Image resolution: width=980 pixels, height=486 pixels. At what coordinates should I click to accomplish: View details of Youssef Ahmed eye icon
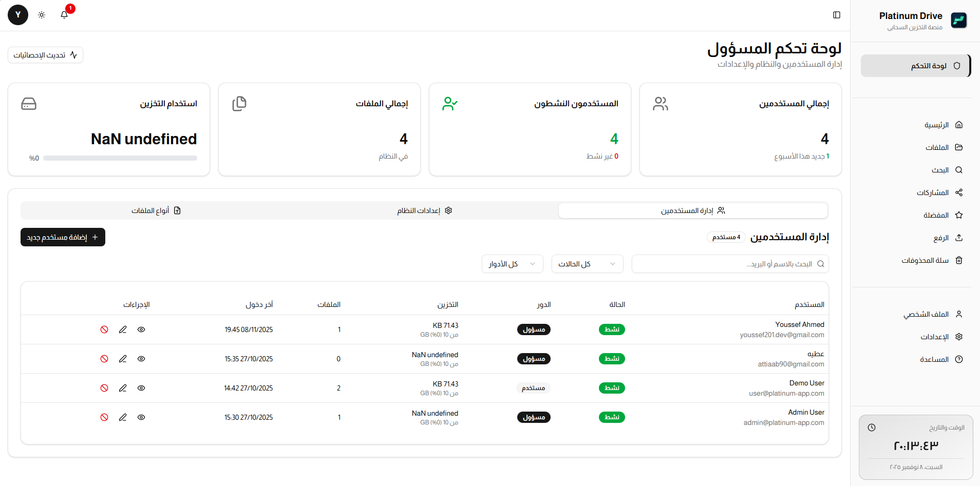pyautogui.click(x=141, y=329)
